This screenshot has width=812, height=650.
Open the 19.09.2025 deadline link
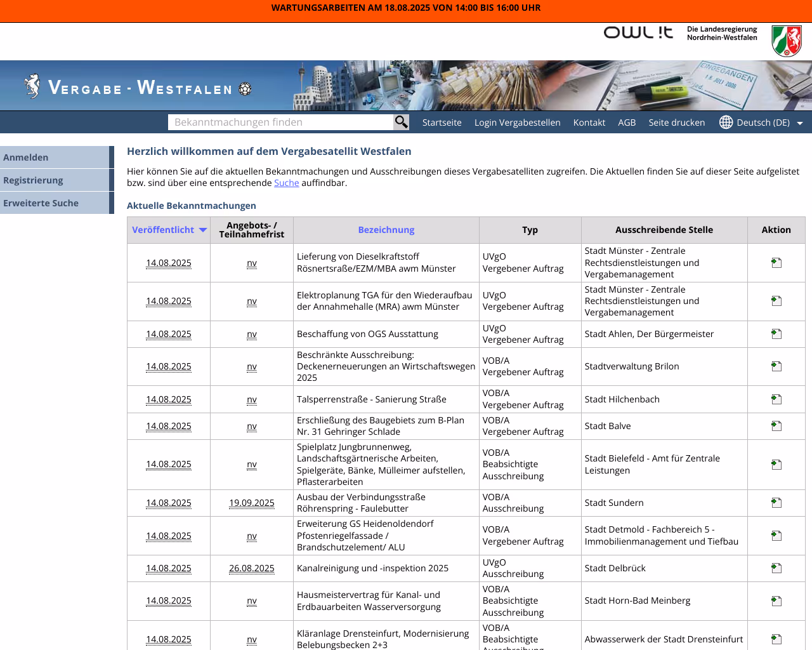point(251,503)
